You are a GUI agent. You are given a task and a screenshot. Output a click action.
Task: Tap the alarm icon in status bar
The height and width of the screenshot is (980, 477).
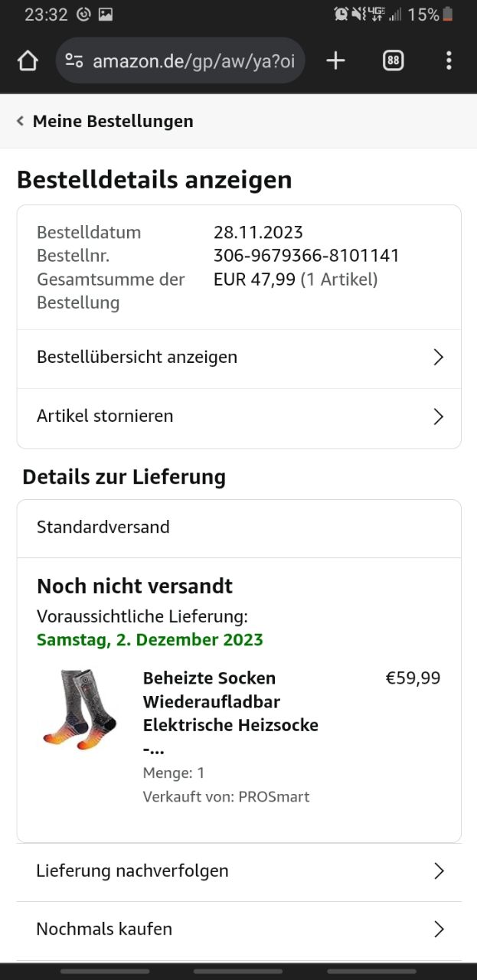coord(341,15)
